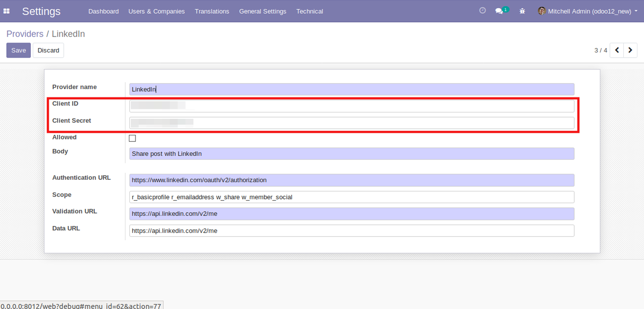Discard the changes
The width and height of the screenshot is (644, 309).
tap(48, 50)
